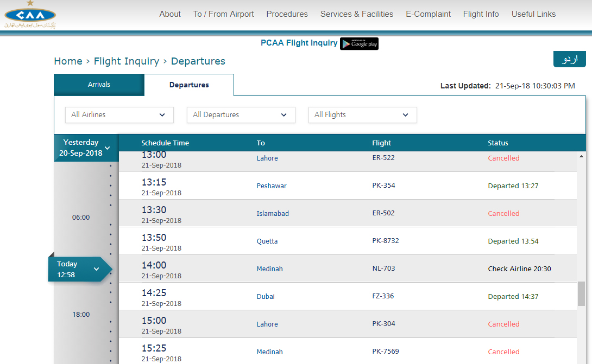
Task: Open the Flight Info menu
Action: point(481,14)
